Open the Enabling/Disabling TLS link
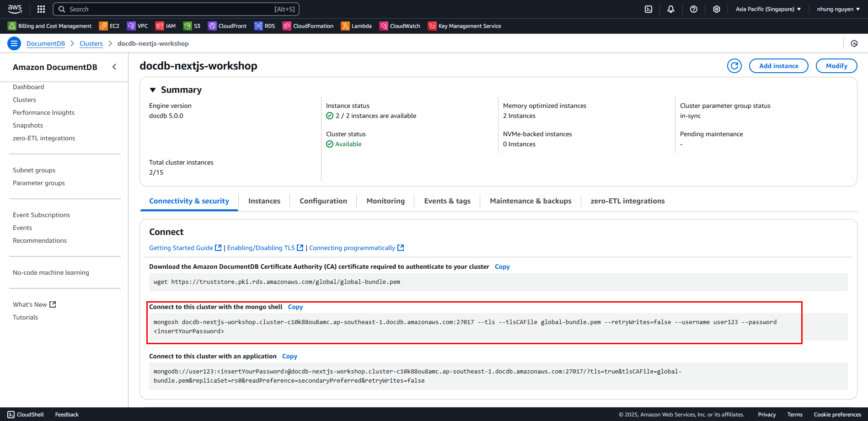 pos(265,248)
